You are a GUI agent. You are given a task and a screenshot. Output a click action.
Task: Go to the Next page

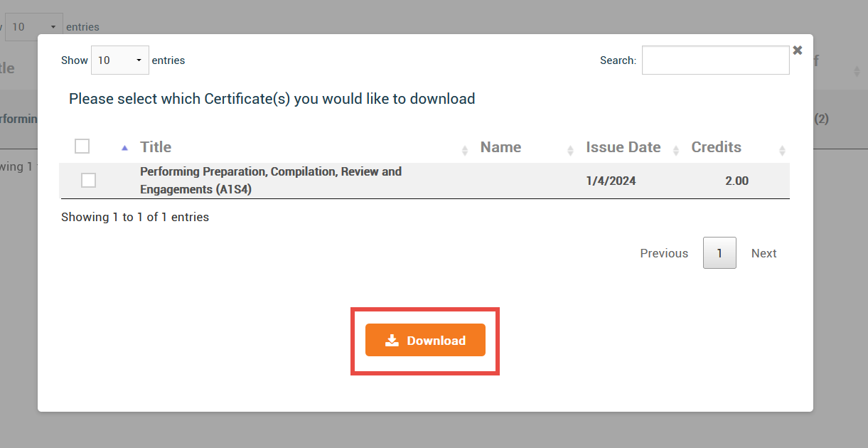pos(763,253)
